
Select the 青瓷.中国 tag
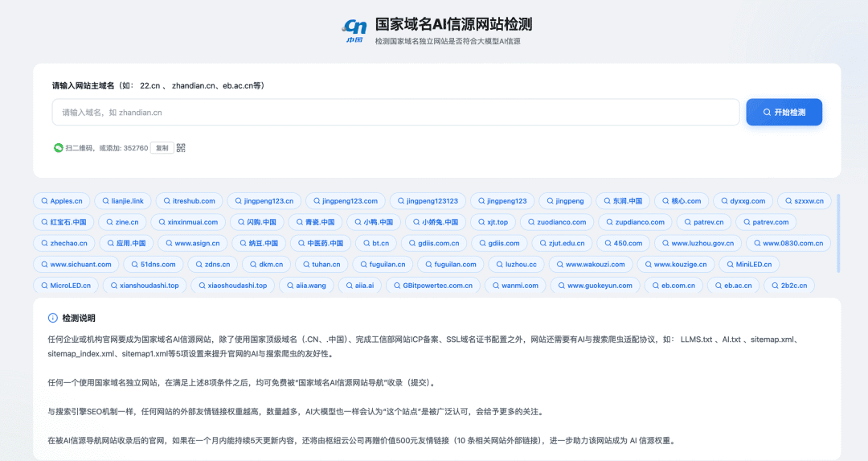pyautogui.click(x=315, y=222)
